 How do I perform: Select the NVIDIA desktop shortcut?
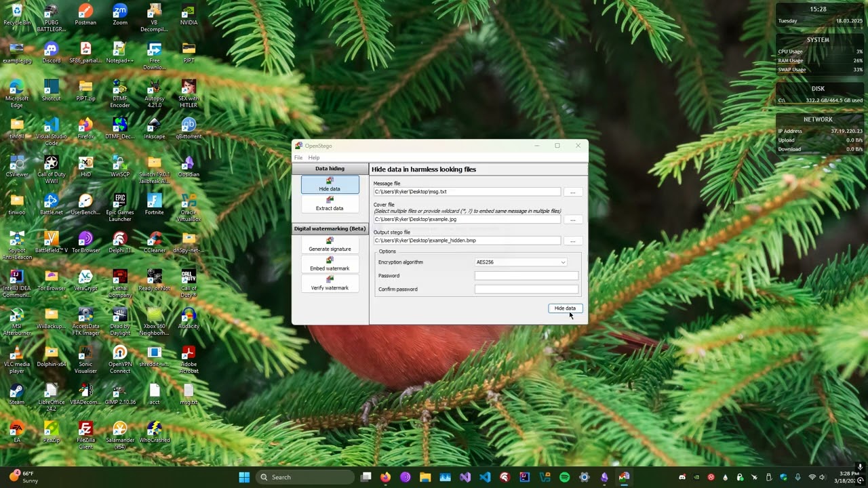coord(189,15)
